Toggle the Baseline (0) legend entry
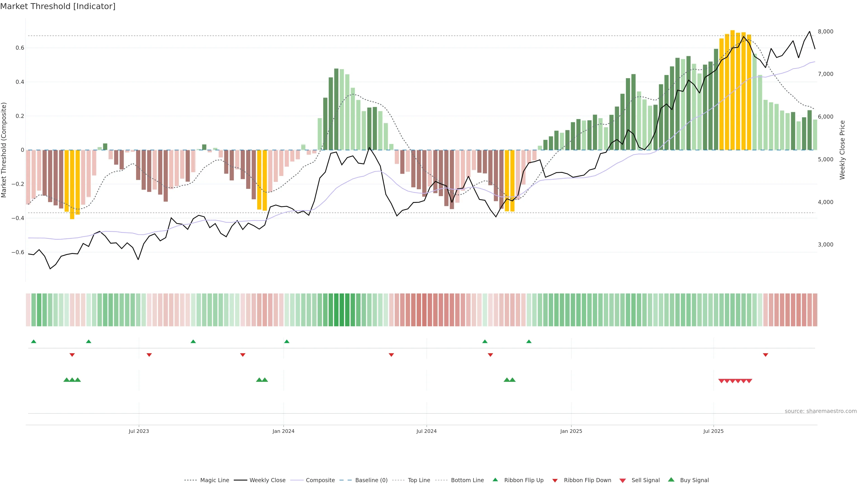The width and height of the screenshot is (868, 488). 371,480
